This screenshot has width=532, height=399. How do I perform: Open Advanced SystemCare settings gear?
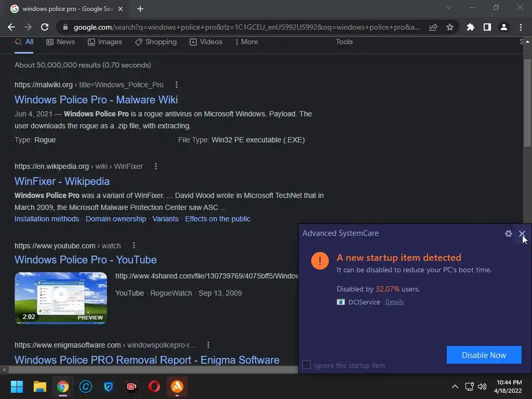click(508, 233)
